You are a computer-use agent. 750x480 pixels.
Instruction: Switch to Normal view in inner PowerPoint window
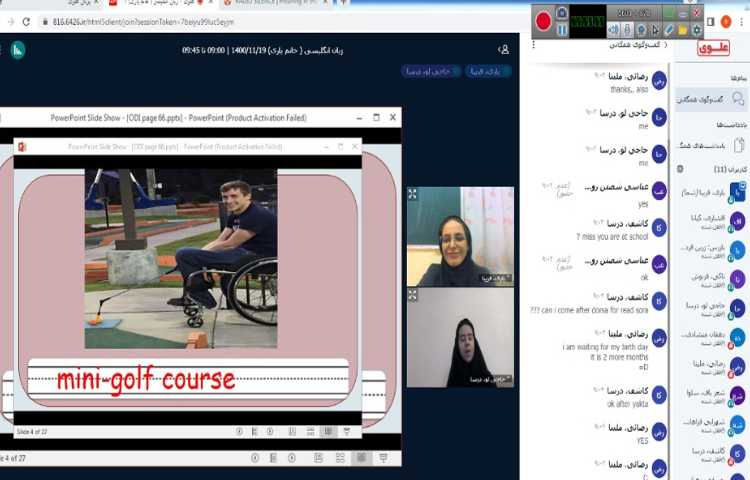[x=292, y=432]
